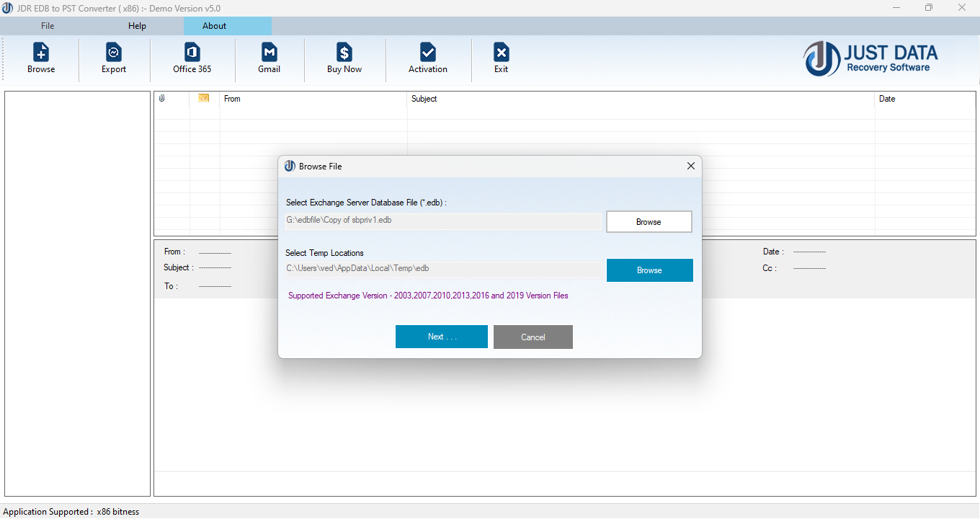The width and height of the screenshot is (980, 519).
Task: Click the Buy Now icon
Action: pos(344,58)
